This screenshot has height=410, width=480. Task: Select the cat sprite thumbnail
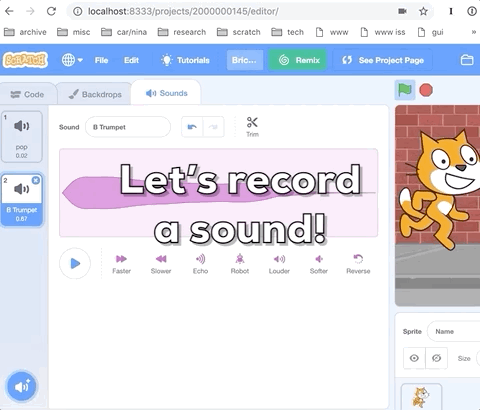pyautogui.click(x=421, y=397)
